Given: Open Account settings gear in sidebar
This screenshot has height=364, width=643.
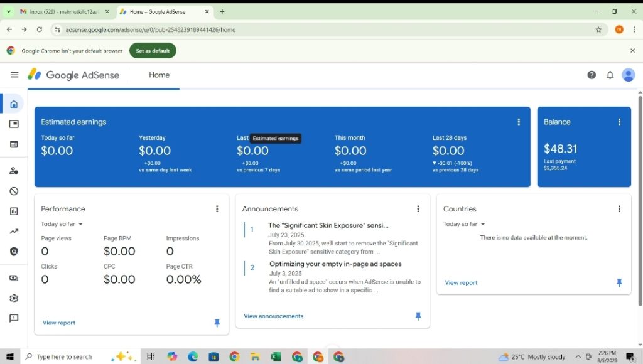Looking at the screenshot, I should (14, 298).
